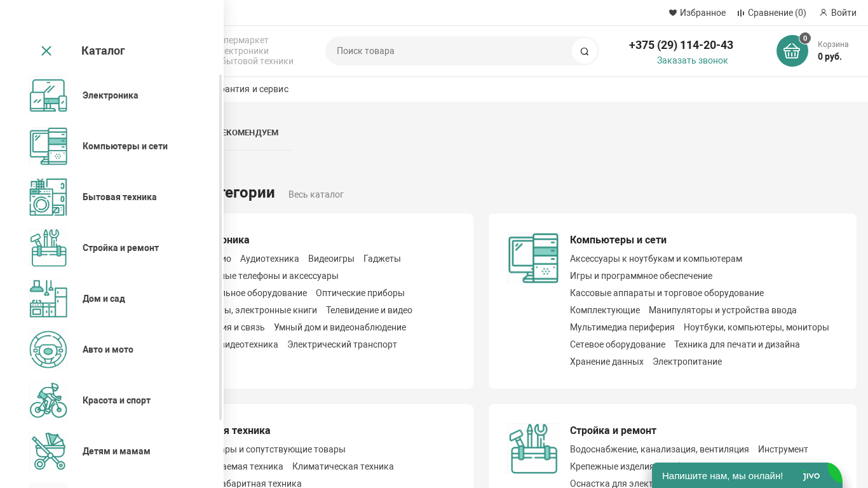Click the Корзина 0 руб. cart label
Image resolution: width=868 pixels, height=488 pixels.
click(833, 51)
